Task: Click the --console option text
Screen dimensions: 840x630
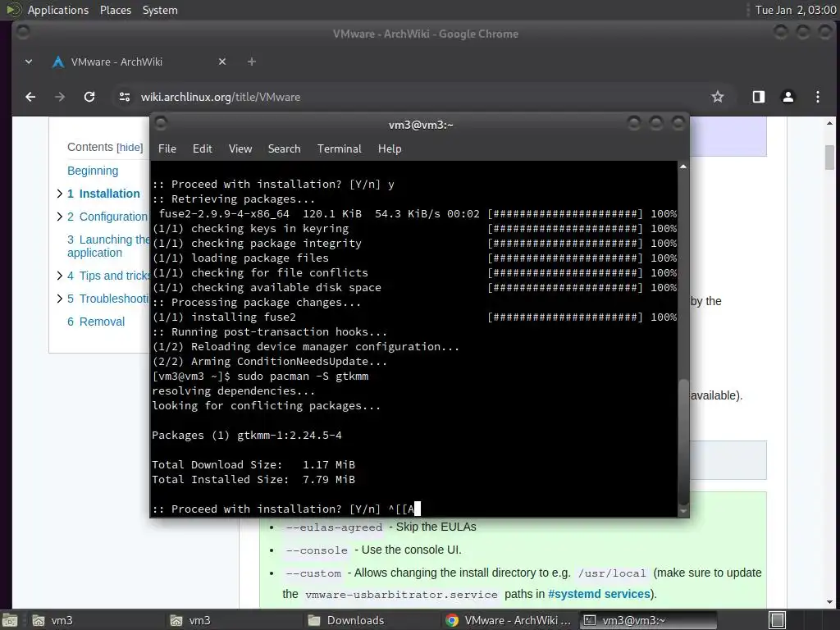Action: click(317, 550)
